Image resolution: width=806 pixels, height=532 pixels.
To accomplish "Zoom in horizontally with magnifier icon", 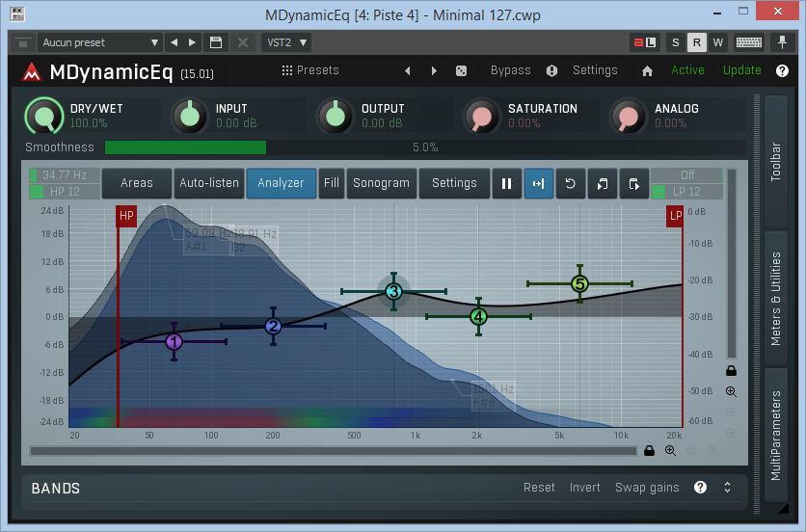I will tap(670, 451).
